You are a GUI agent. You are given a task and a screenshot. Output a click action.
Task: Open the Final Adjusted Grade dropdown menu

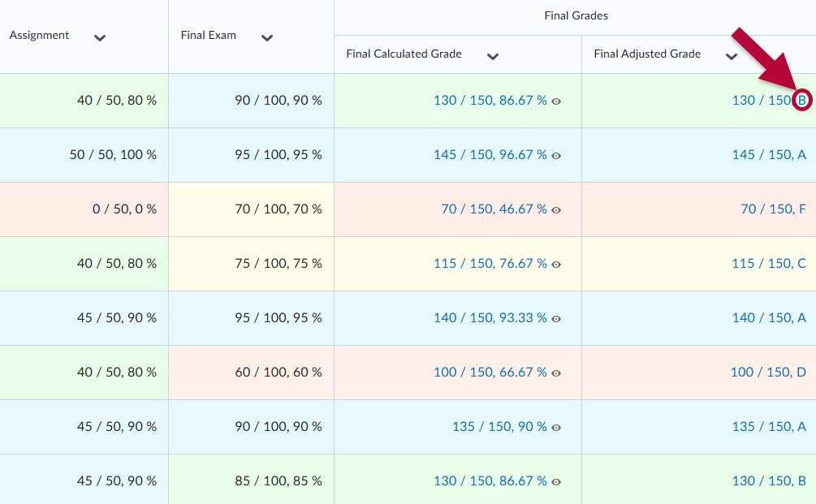click(731, 56)
